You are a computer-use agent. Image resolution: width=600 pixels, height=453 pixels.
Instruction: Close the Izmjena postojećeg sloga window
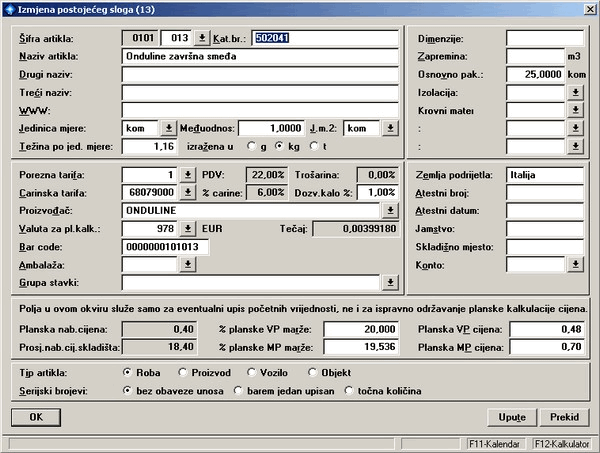point(590,9)
